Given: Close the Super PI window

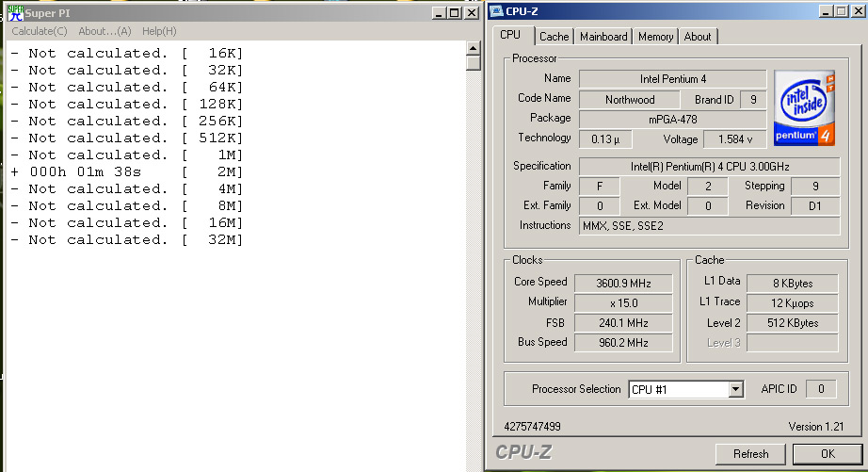Looking at the screenshot, I should pyautogui.click(x=471, y=13).
